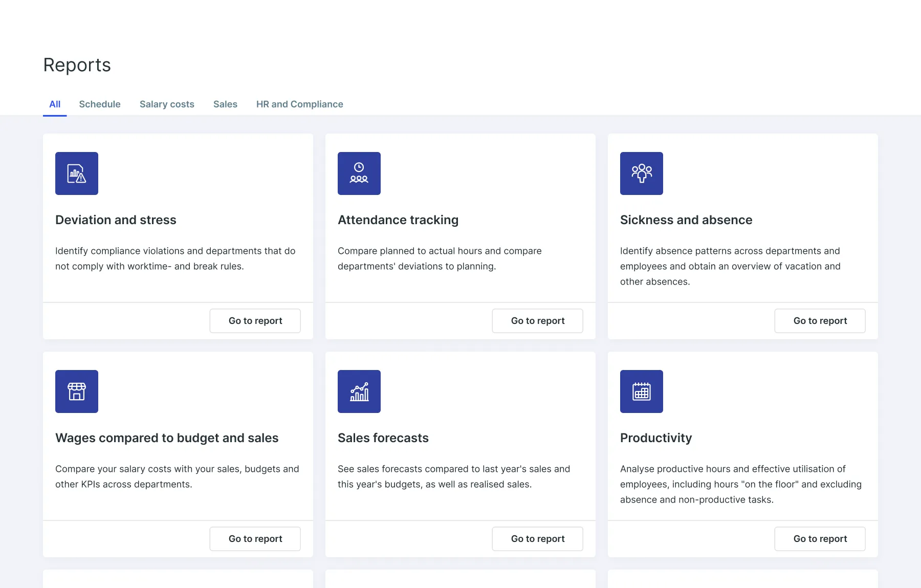Click 'Wages compared to budget and sales' title

click(167, 438)
